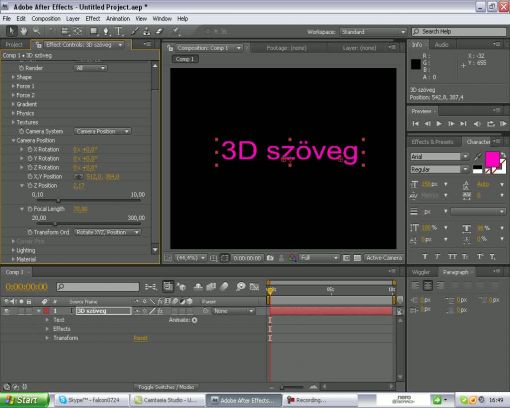
Task: Collapse the Camera Position group
Action: pos(13,140)
